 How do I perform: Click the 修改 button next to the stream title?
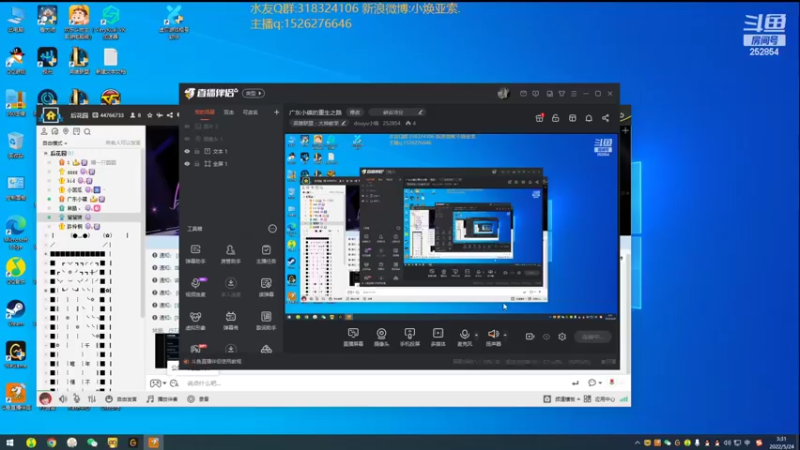pos(355,112)
